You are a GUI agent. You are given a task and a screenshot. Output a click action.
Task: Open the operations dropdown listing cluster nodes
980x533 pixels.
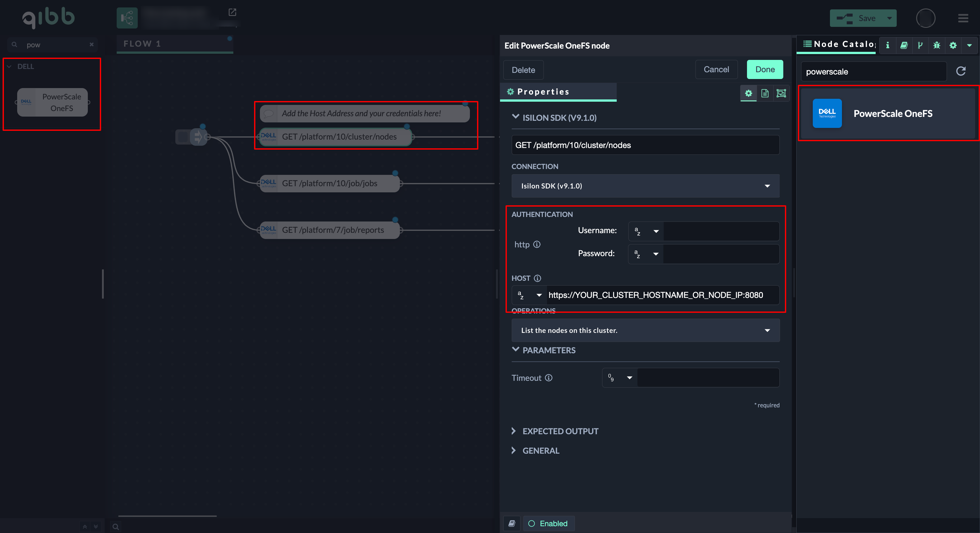[x=645, y=330]
